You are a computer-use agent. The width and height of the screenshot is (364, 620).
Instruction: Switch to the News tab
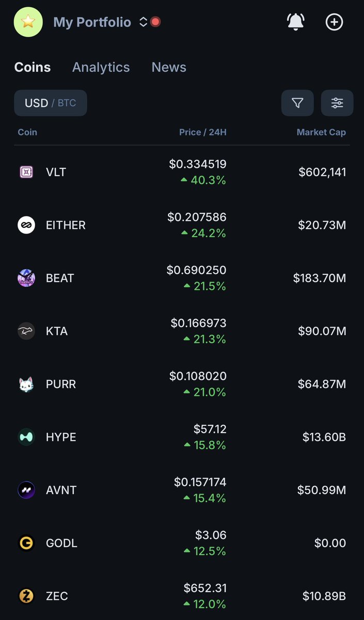[169, 67]
